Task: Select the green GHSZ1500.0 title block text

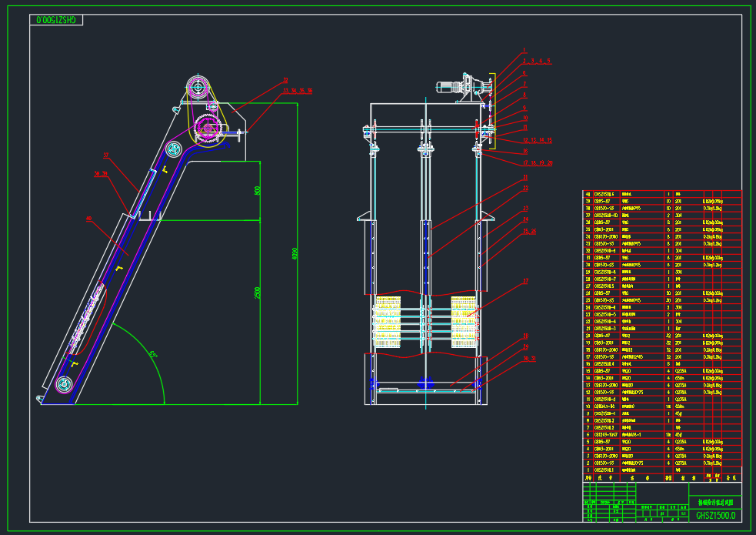Action: click(715, 515)
